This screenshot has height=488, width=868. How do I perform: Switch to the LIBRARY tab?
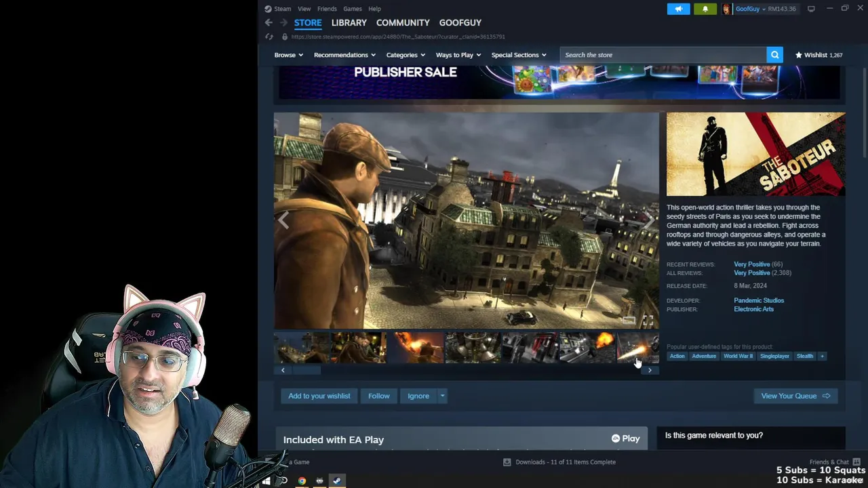coord(349,23)
